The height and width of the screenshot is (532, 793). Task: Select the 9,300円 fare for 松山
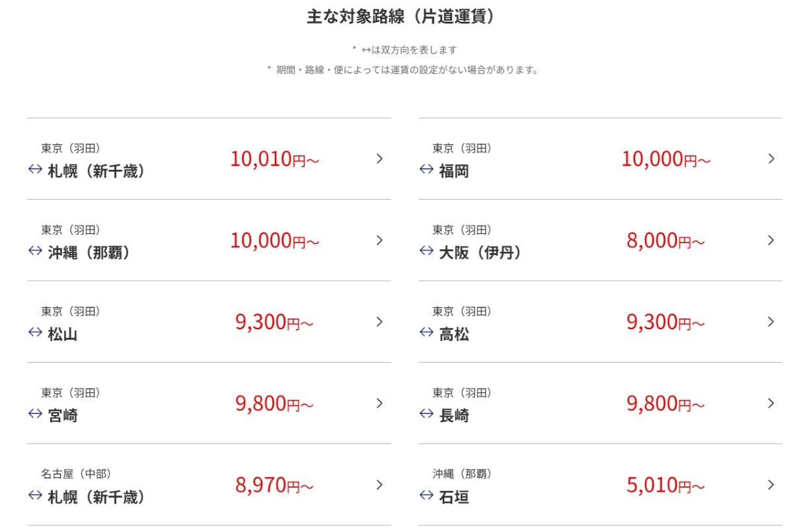274,322
